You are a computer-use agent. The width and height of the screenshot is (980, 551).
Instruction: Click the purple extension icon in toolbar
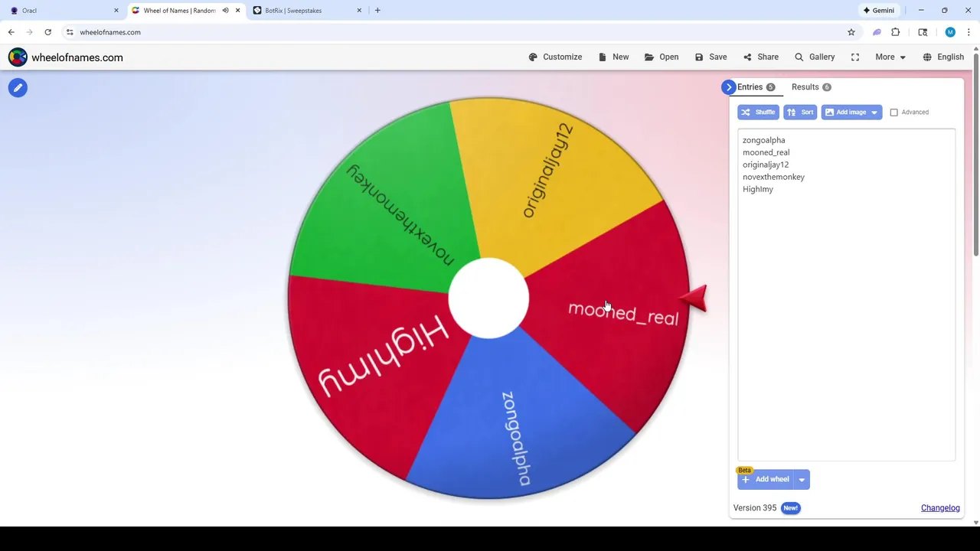877,32
